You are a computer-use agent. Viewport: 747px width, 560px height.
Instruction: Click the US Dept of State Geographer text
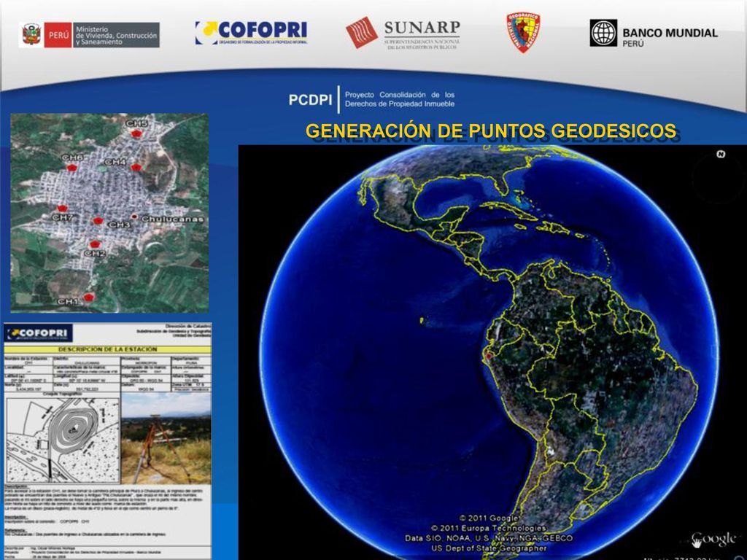tap(489, 548)
